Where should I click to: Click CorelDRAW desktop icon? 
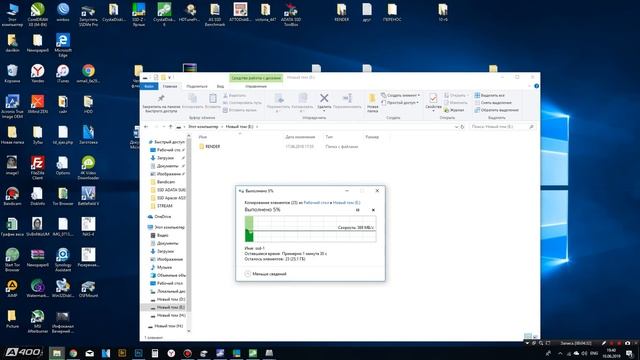click(x=38, y=14)
